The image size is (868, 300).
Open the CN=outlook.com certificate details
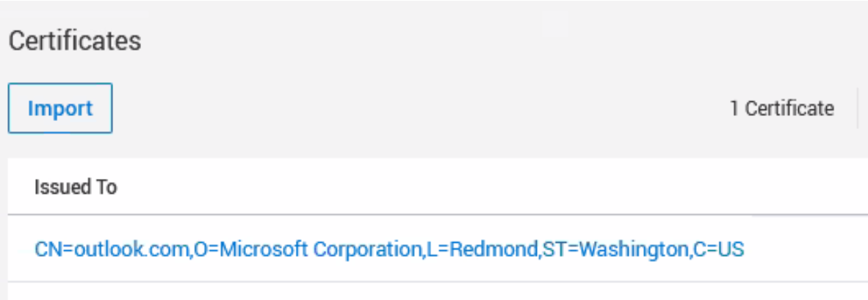[x=389, y=250]
